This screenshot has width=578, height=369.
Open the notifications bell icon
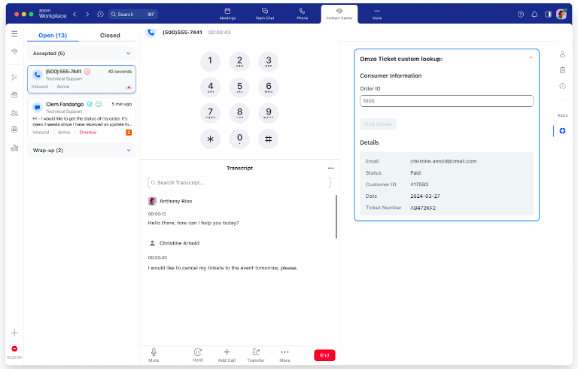(534, 14)
